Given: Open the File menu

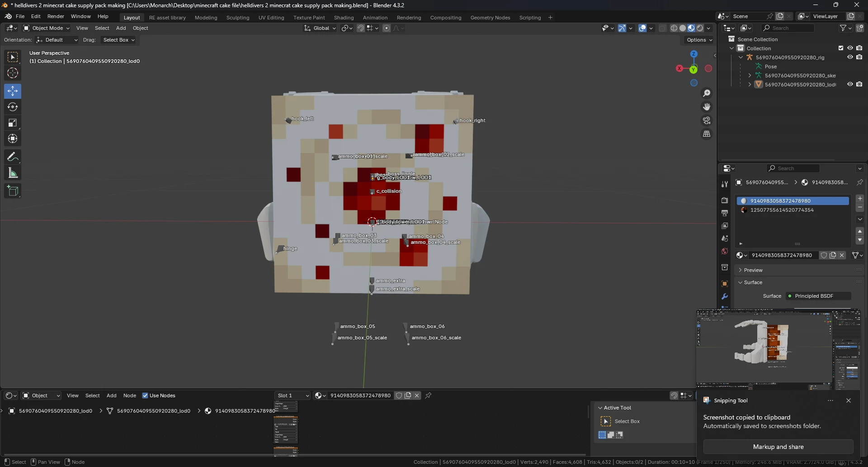Looking at the screenshot, I should click(x=20, y=16).
